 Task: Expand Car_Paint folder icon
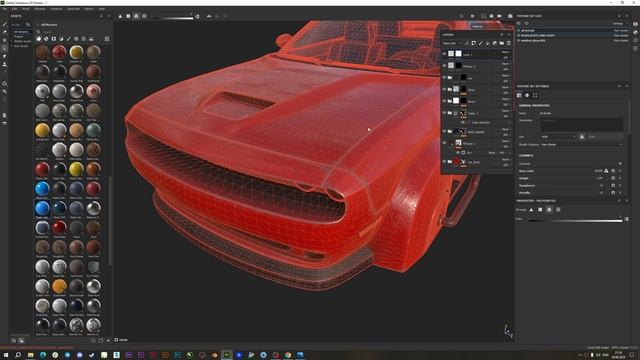[449, 162]
